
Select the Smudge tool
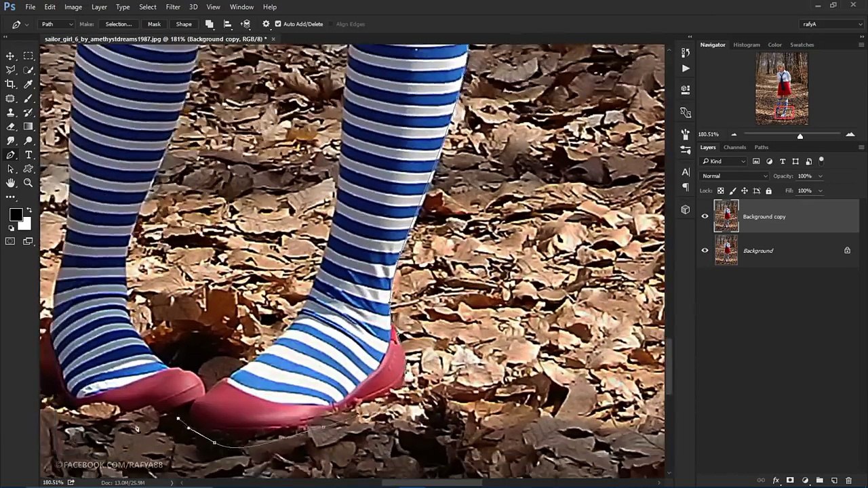tap(11, 141)
